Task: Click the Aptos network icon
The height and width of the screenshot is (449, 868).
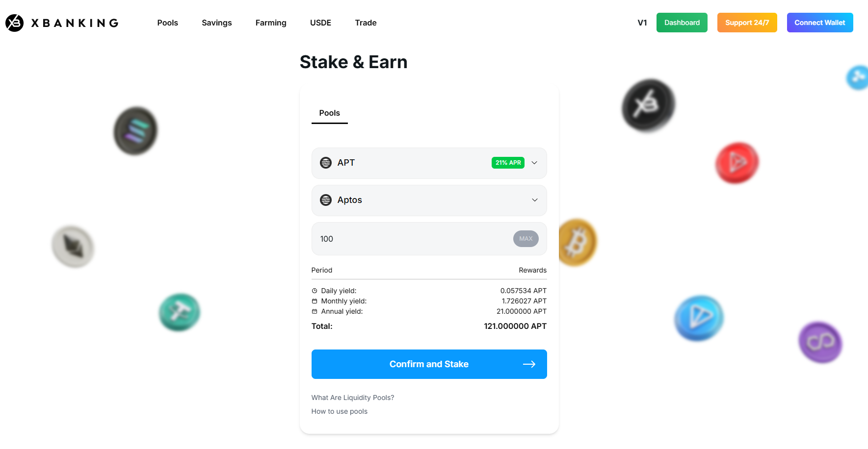Action: click(326, 200)
